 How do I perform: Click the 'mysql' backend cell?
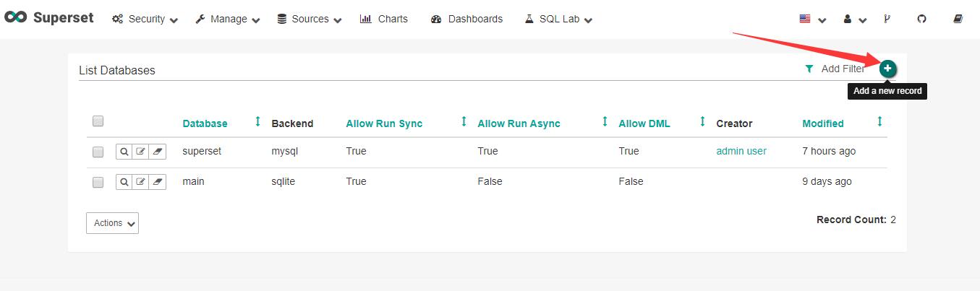[x=285, y=152]
